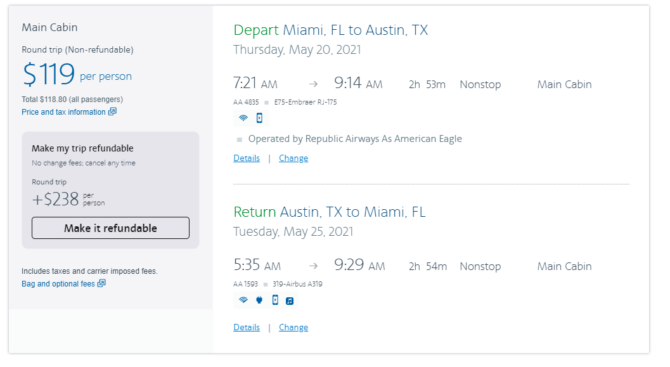Change the return Austin to Miami flight
The width and height of the screenshot is (670, 367).
pyautogui.click(x=294, y=327)
